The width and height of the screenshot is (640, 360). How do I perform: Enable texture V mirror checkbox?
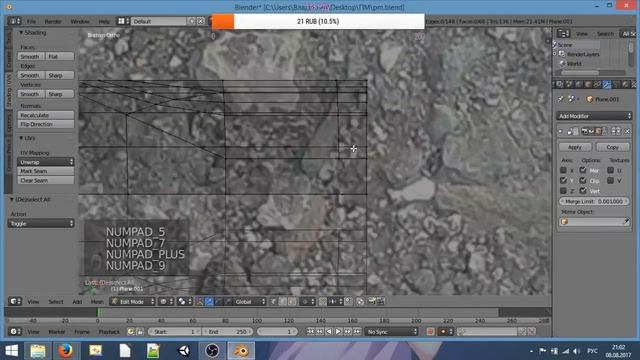[611, 180]
